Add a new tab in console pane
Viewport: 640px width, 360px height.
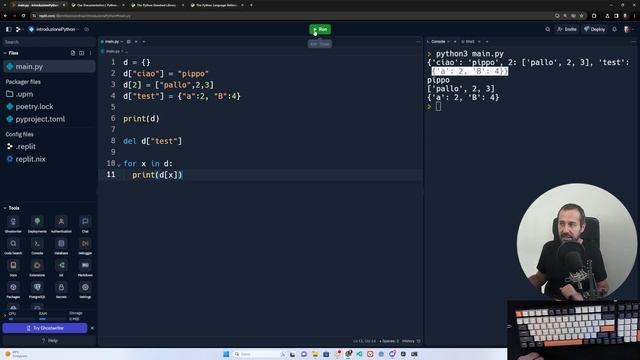click(487, 42)
